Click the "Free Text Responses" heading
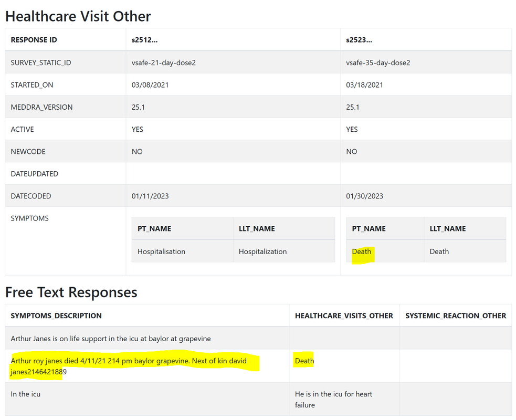Image resolution: width=516 pixels, height=420 pixels. 71,292
